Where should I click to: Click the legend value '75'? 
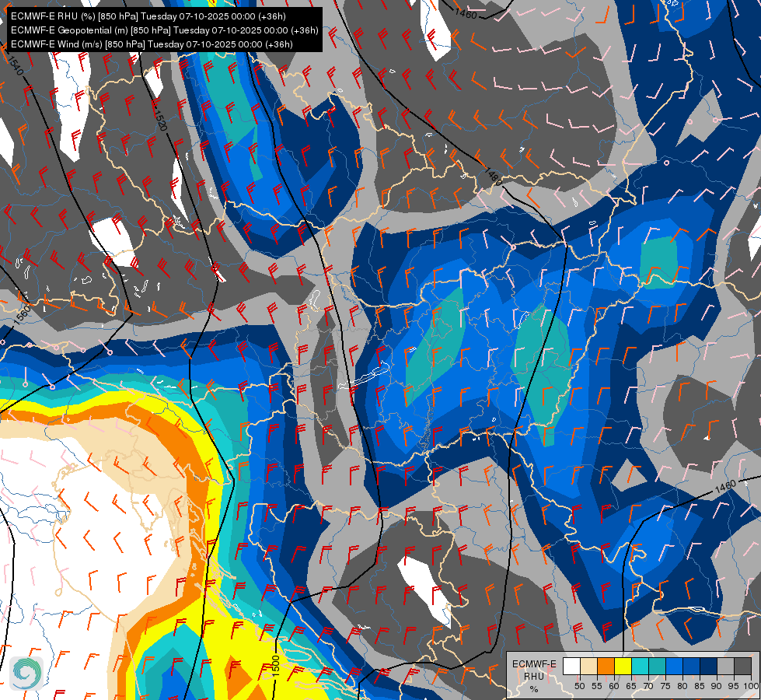[665, 687]
